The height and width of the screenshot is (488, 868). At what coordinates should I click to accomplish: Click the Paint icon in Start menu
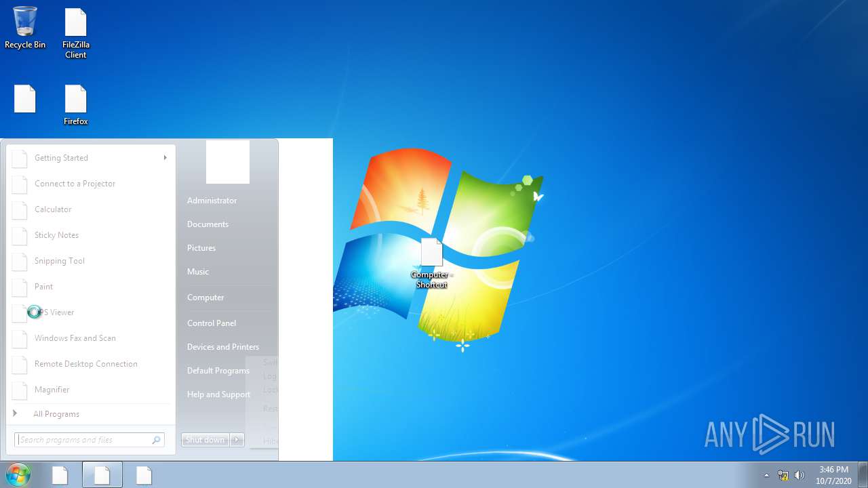(x=20, y=287)
